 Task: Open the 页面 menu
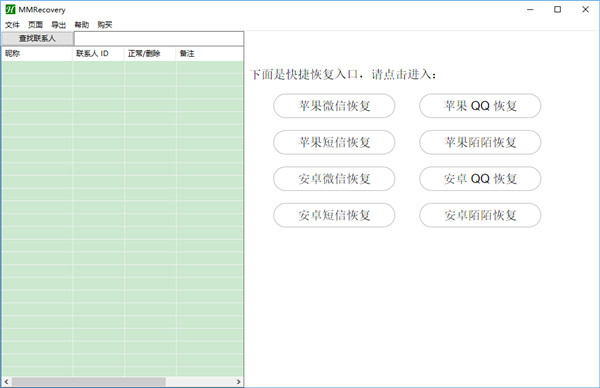[x=35, y=25]
